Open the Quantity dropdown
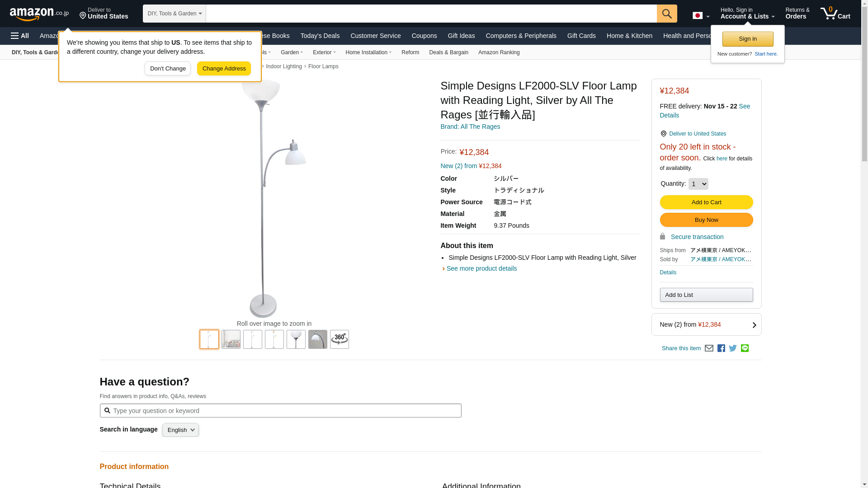The image size is (868, 488). [x=698, y=184]
